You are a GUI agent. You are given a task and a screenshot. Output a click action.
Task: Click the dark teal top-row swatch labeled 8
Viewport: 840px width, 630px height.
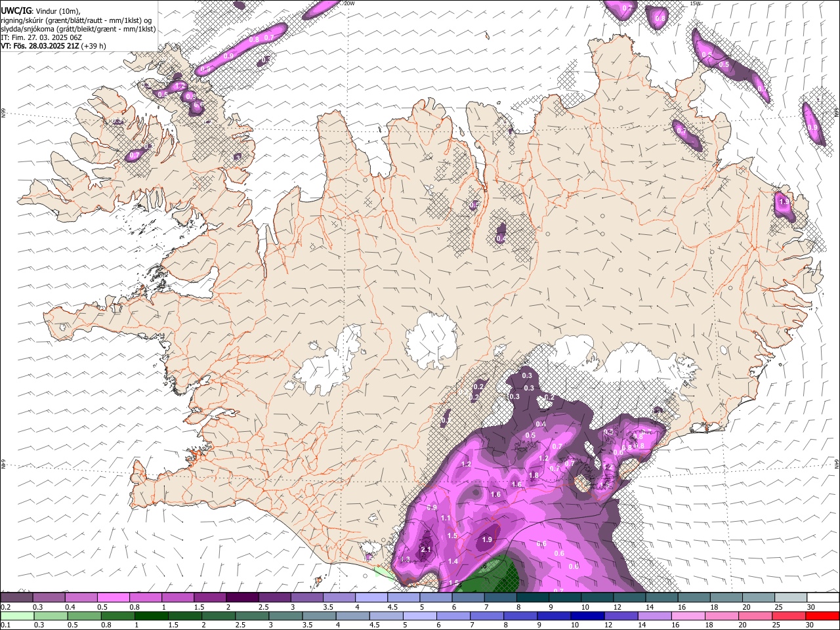coord(533,597)
